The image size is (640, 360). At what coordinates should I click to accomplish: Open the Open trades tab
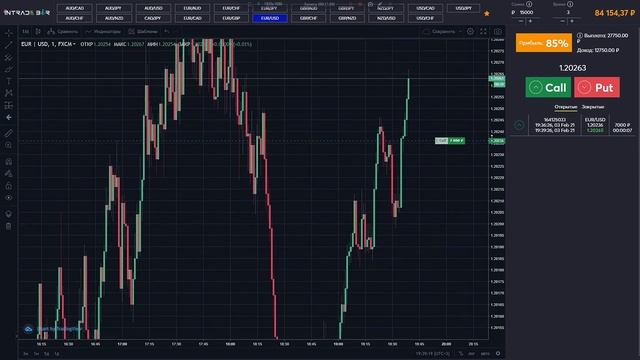tap(565, 107)
